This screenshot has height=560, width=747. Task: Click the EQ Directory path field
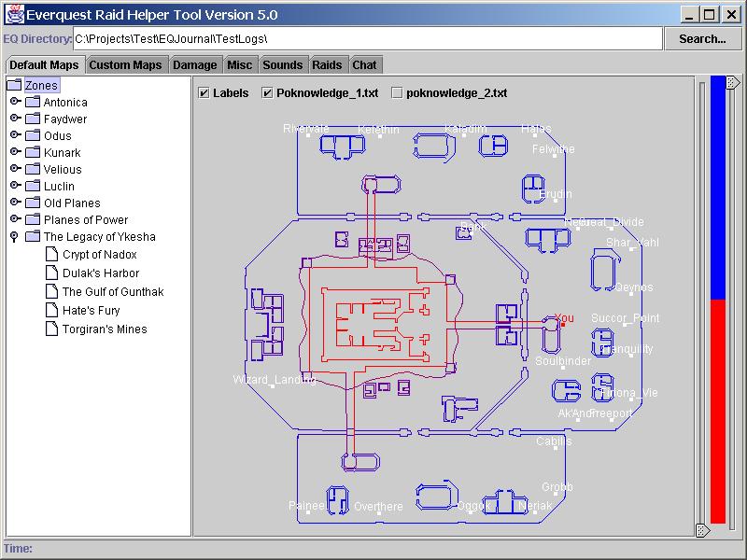pos(367,38)
